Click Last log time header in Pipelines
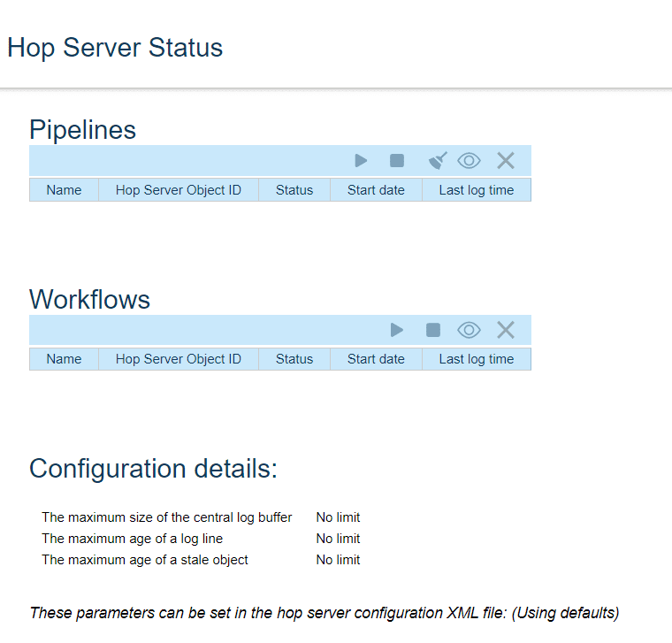This screenshot has width=672, height=643. (476, 190)
